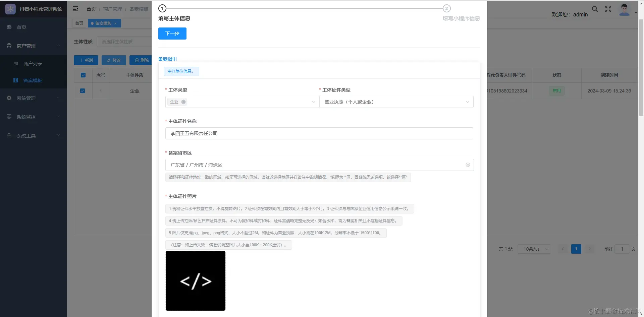644x317 pixels.
Task: Click the 修改 button
Action: (x=114, y=60)
